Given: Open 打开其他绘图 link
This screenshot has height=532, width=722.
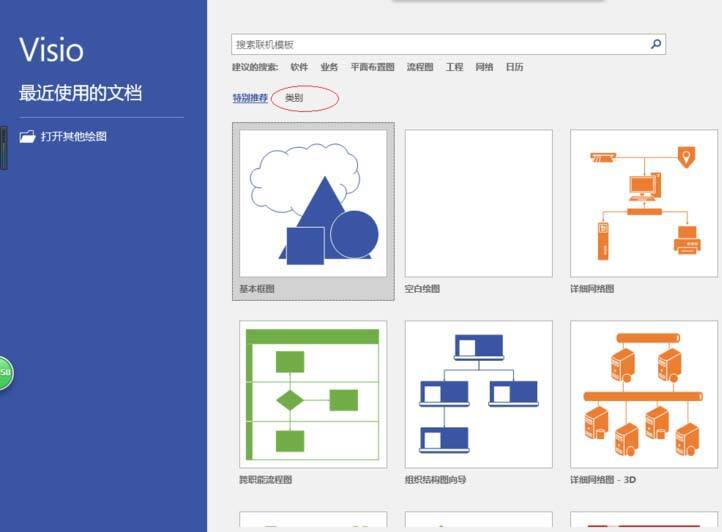Looking at the screenshot, I should (x=74, y=136).
